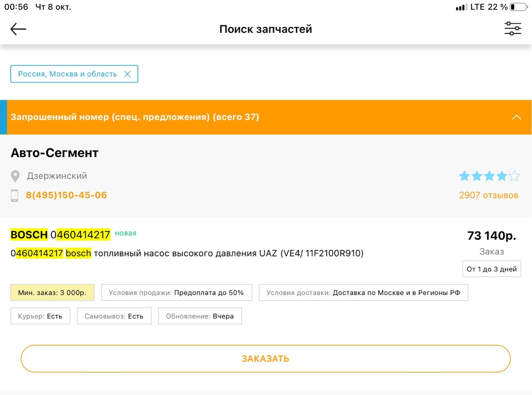
Task: Tap the Курьер: Есть tag
Action: pos(40,316)
